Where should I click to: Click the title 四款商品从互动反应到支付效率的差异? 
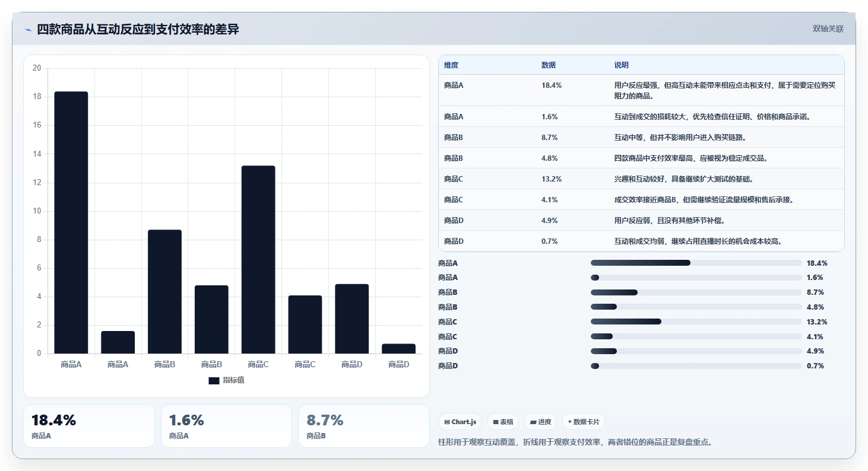click(138, 29)
